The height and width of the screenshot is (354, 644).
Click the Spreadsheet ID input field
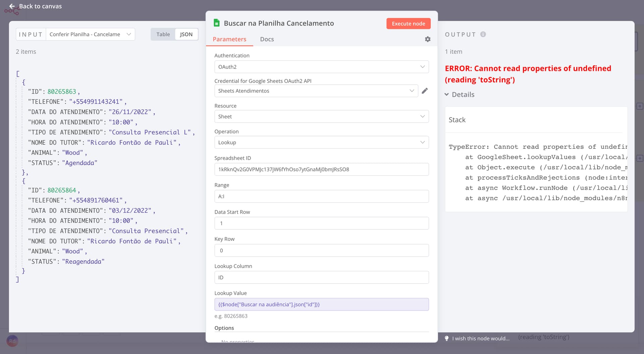[321, 169]
